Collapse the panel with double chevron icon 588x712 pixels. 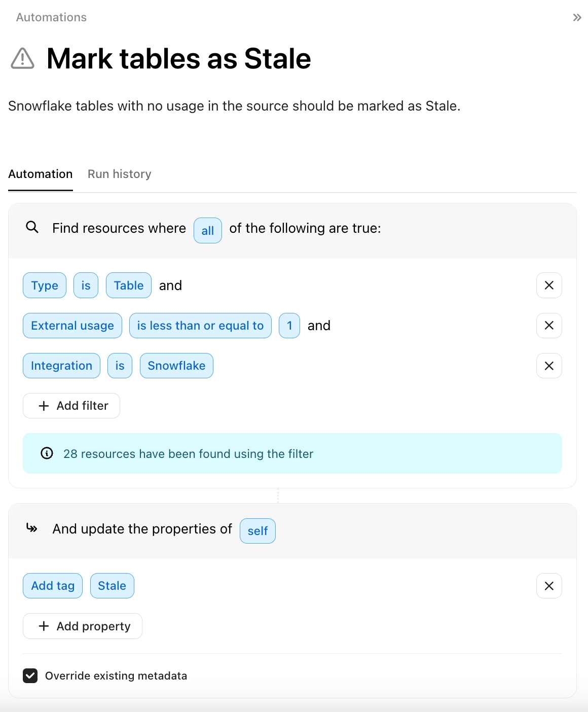pyautogui.click(x=577, y=18)
